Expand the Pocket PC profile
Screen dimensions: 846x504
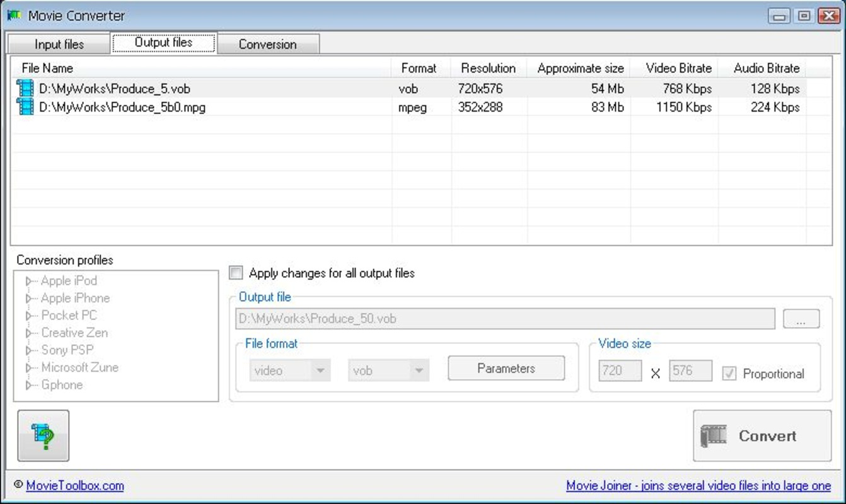click(x=28, y=316)
